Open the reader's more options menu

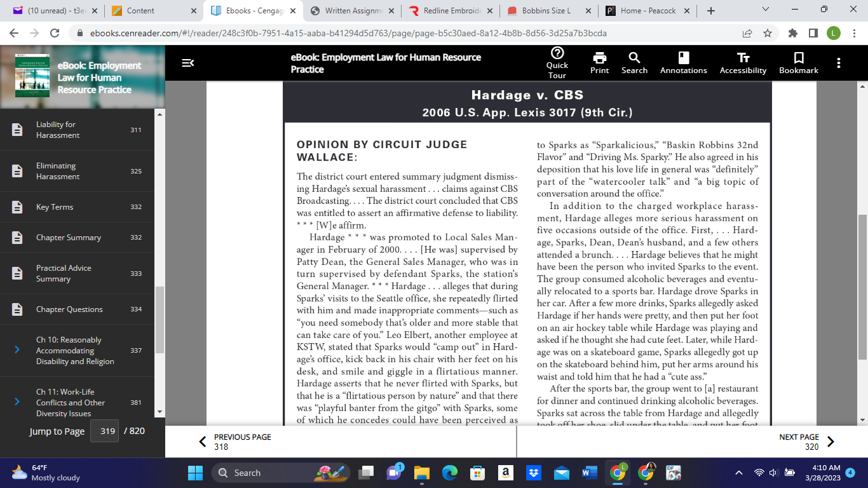pyautogui.click(x=839, y=63)
